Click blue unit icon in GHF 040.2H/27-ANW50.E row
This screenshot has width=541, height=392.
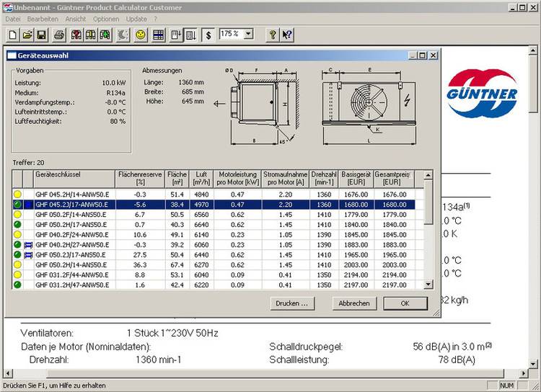29,245
